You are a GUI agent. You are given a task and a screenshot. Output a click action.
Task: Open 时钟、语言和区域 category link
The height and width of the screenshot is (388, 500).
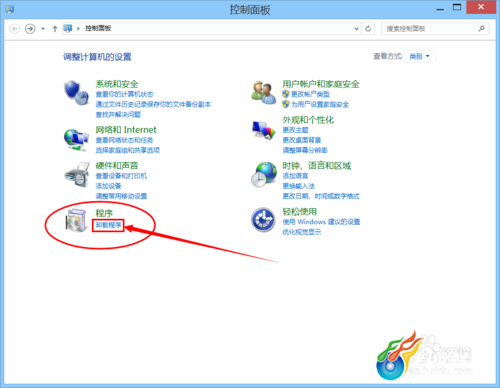(x=317, y=166)
